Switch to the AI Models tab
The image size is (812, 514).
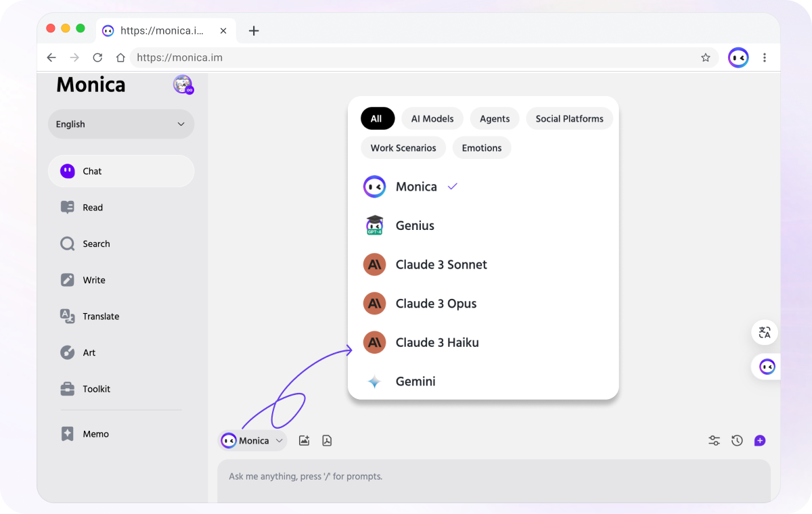point(432,118)
